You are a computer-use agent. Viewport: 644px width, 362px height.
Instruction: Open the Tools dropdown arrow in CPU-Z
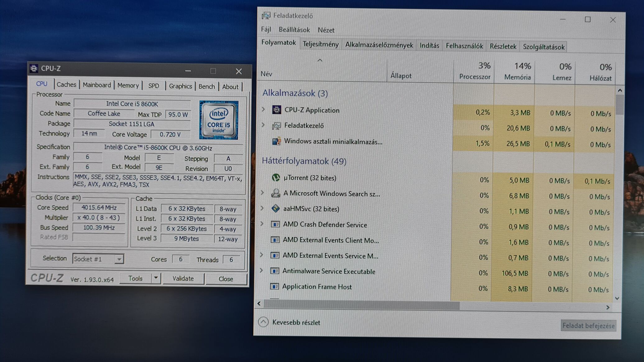(x=156, y=278)
